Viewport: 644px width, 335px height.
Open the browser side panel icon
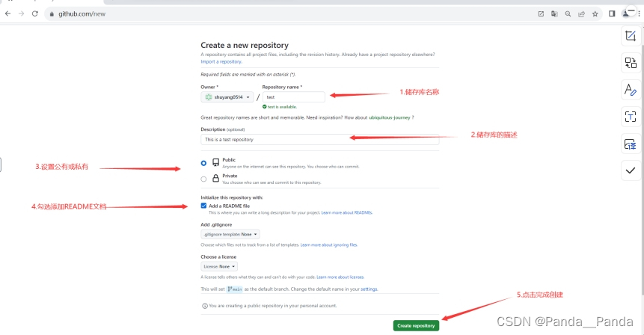pos(612,14)
